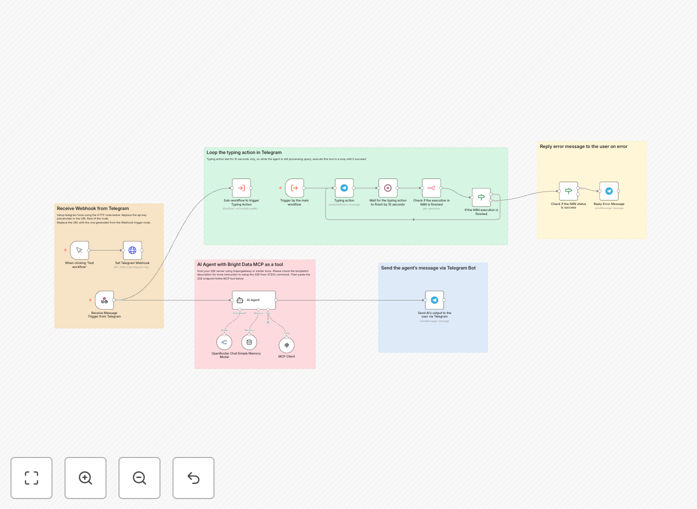The image size is (697, 509).
Task: Click the fit-to-view canvas button
Action: coord(32,478)
